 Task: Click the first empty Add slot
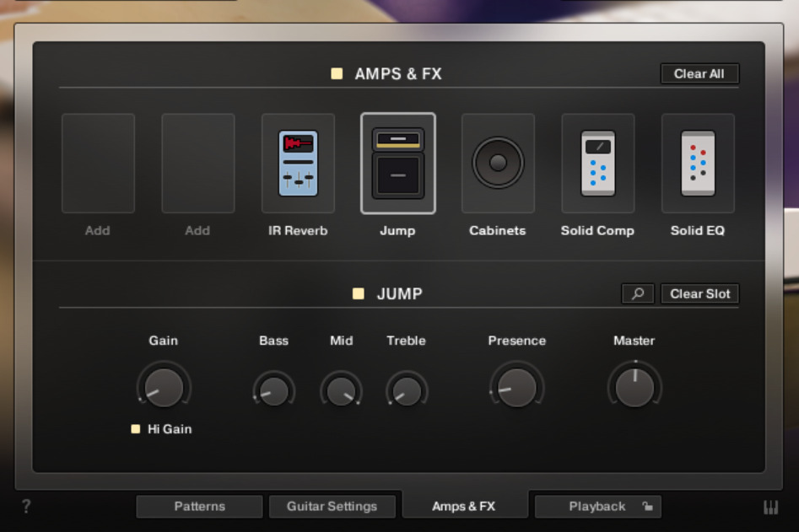click(x=99, y=163)
